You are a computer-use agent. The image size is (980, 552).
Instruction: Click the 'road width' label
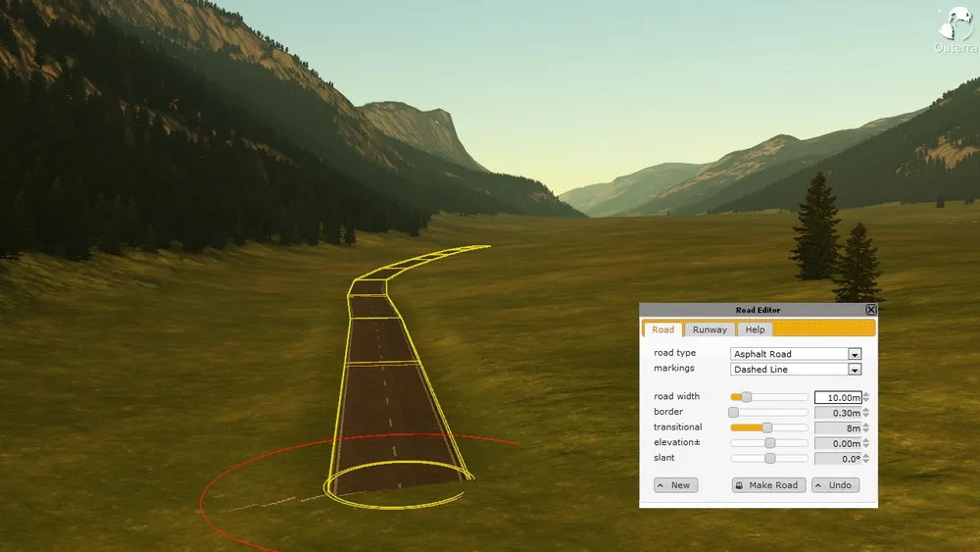[676, 396]
